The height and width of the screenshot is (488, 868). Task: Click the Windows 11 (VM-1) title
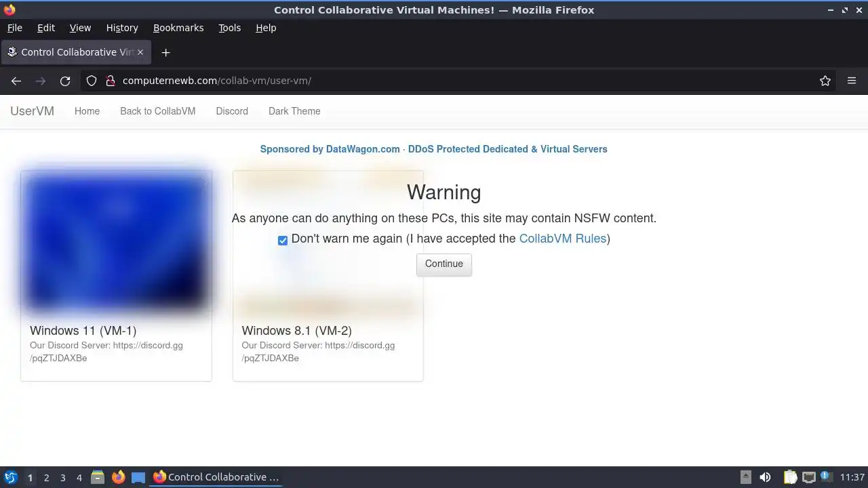(x=83, y=331)
